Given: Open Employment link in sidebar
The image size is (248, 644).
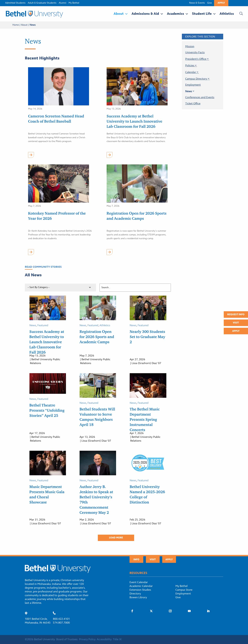Looking at the screenshot, I should [x=193, y=85].
